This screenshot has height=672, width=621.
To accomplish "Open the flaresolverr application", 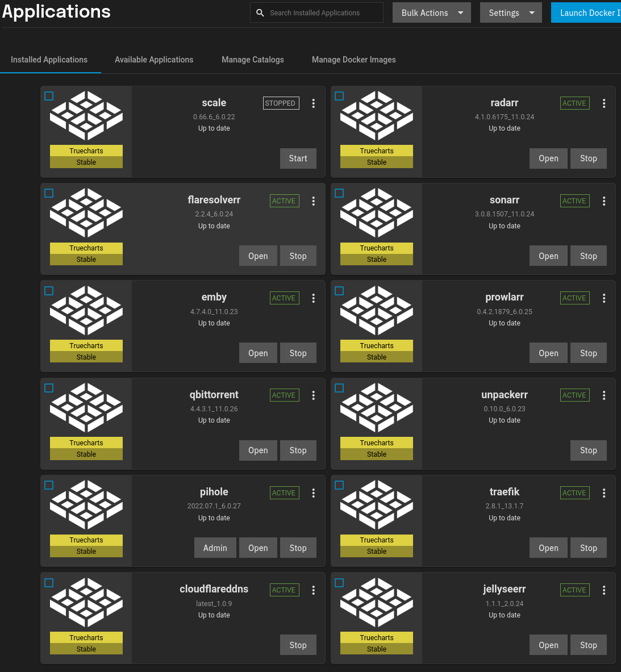I will (258, 256).
